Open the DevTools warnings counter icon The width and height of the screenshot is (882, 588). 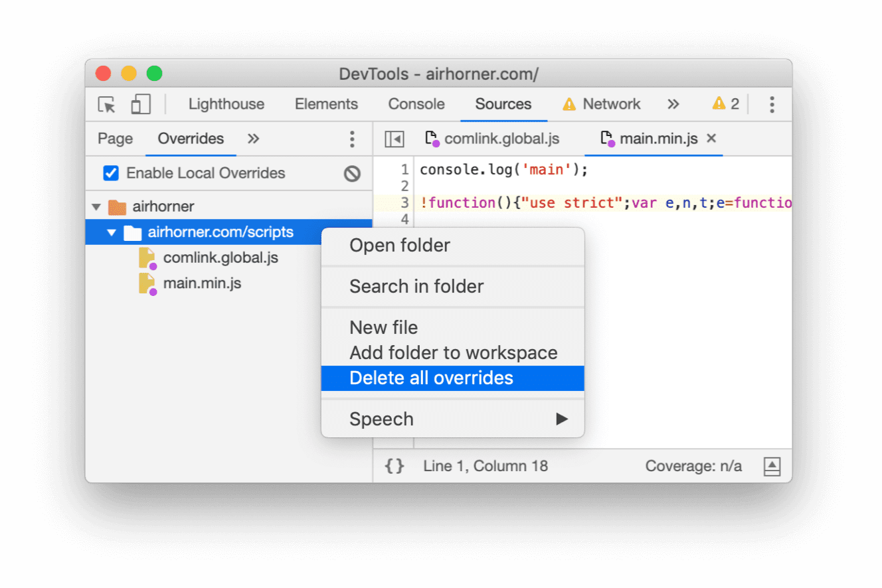tap(724, 104)
